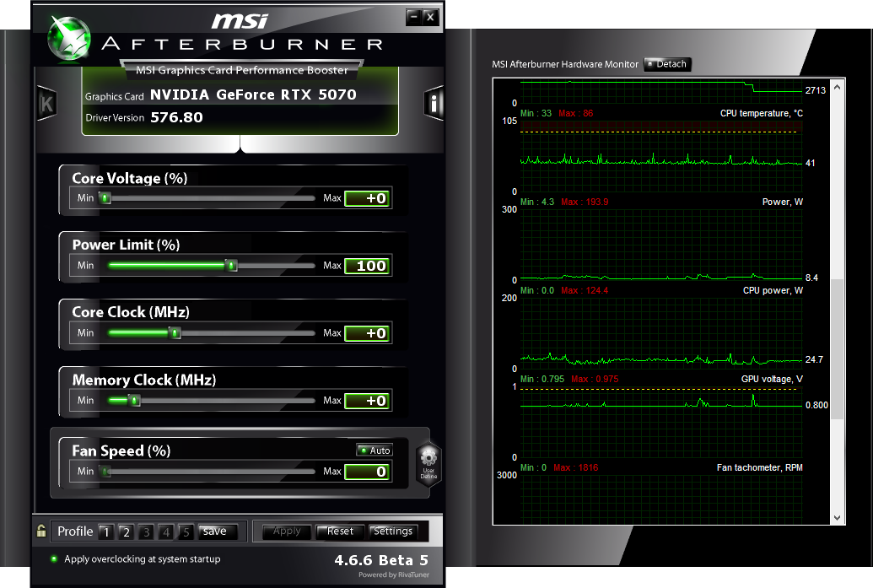Click the CPU temperature graph label
This screenshot has width=873, height=588.
coord(761,113)
